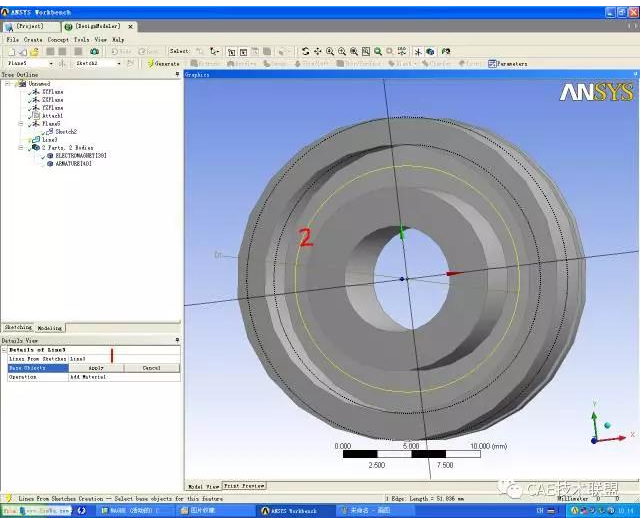Image resolution: width=644 pixels, height=522 pixels.
Task: Select Sketch2 under Plane5
Action: (x=66, y=131)
